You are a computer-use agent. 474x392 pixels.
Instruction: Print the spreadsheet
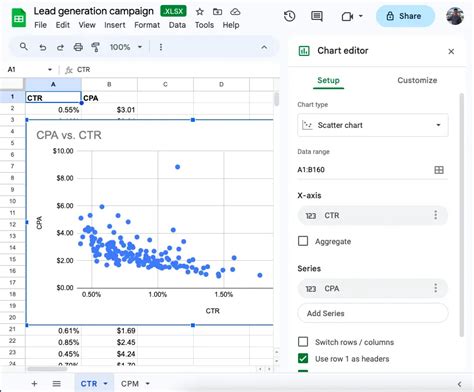point(78,47)
